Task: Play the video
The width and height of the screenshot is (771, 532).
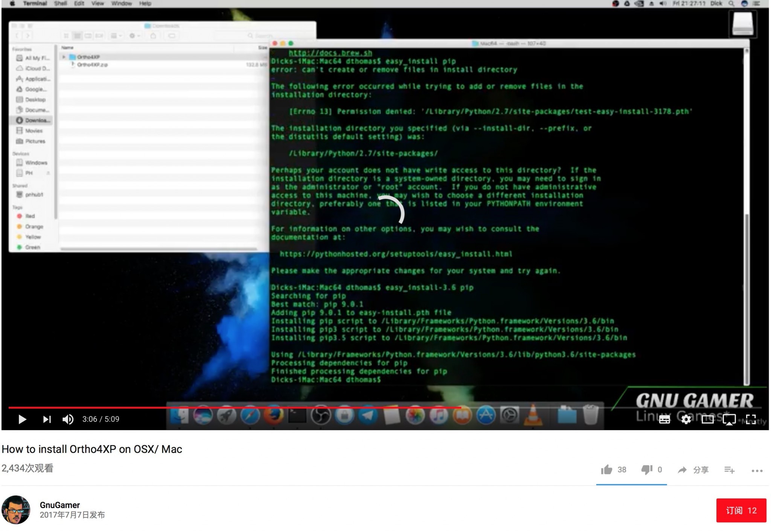Action: [x=22, y=419]
